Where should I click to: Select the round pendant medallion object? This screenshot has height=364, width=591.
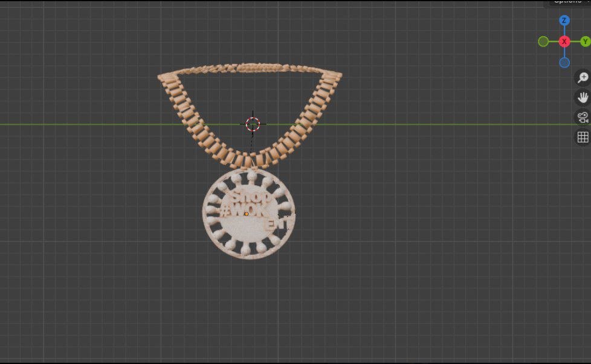coord(249,214)
